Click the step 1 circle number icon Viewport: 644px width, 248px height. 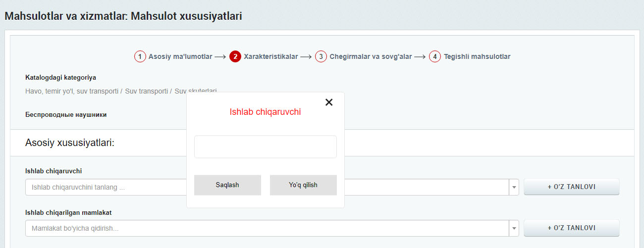click(140, 56)
